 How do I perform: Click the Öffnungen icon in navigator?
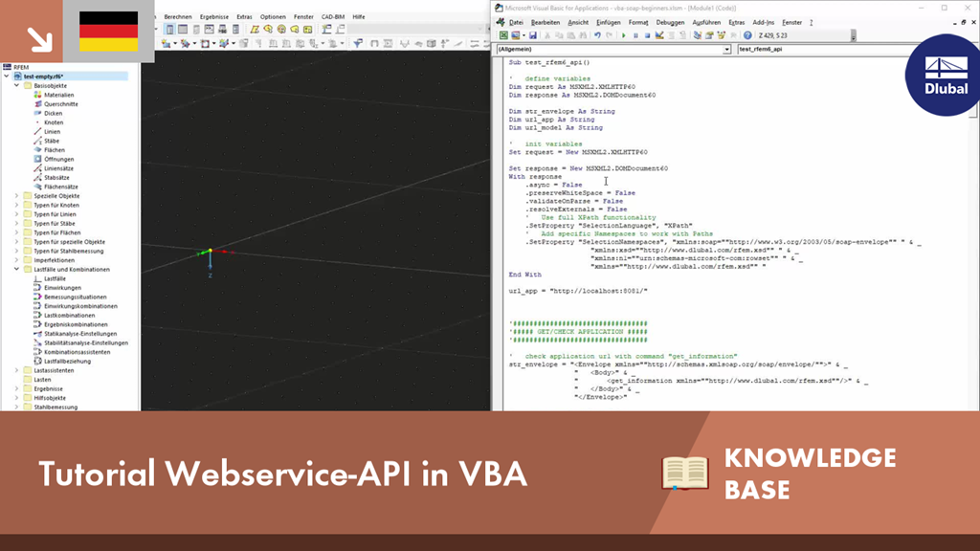click(x=37, y=160)
